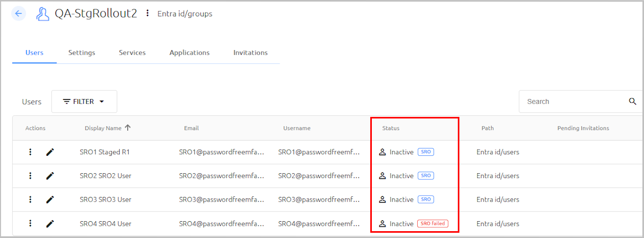Click the Status column header

click(x=391, y=128)
